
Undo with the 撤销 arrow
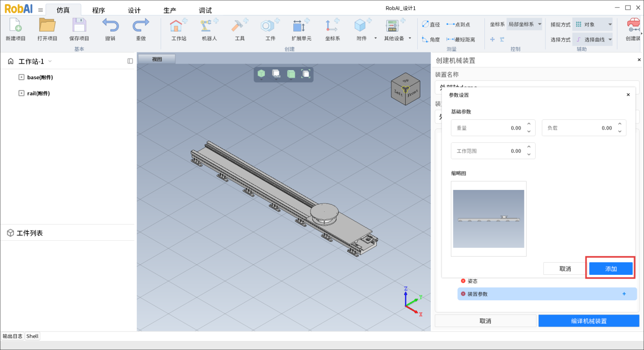[110, 25]
